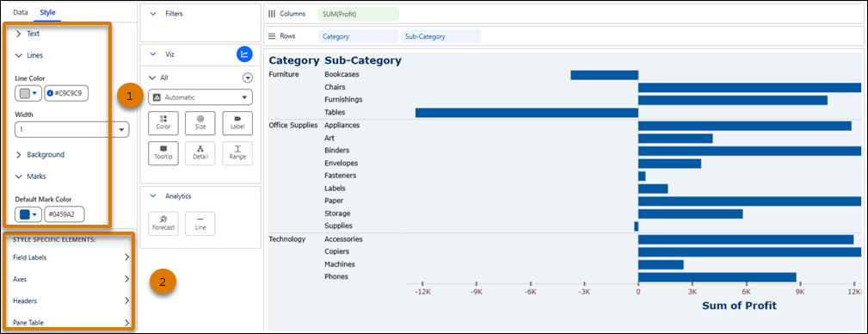868x334 pixels.
Task: Click the 6K axis tick label
Action: tap(746, 291)
